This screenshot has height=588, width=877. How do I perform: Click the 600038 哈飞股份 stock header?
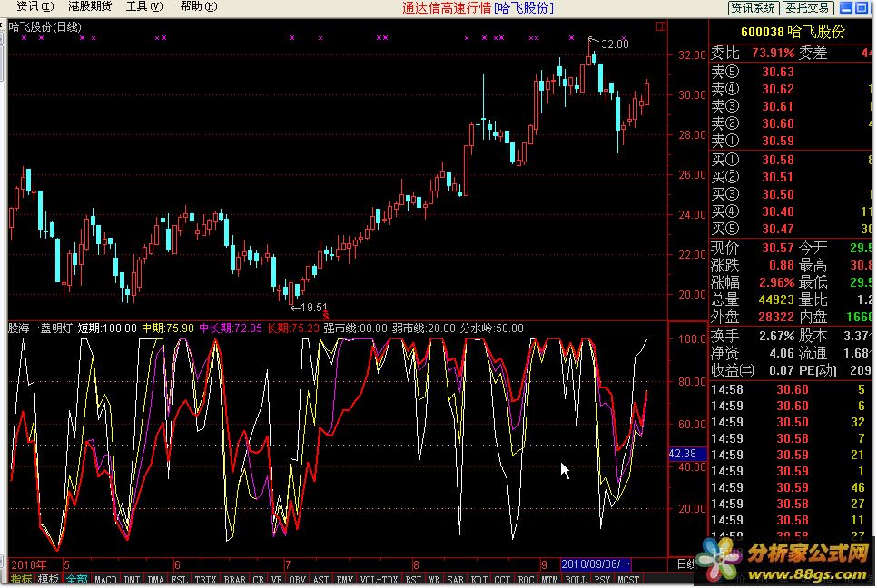point(793,32)
